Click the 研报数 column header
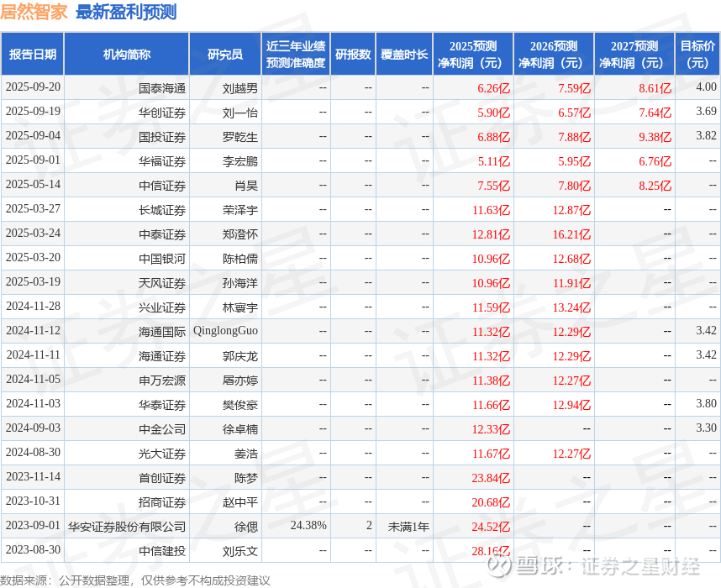The image size is (721, 588). (353, 55)
